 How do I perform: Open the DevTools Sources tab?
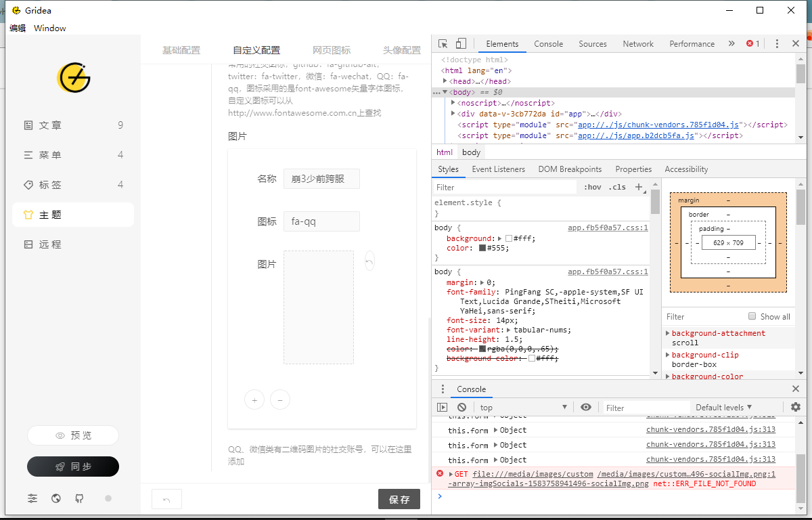pos(593,44)
